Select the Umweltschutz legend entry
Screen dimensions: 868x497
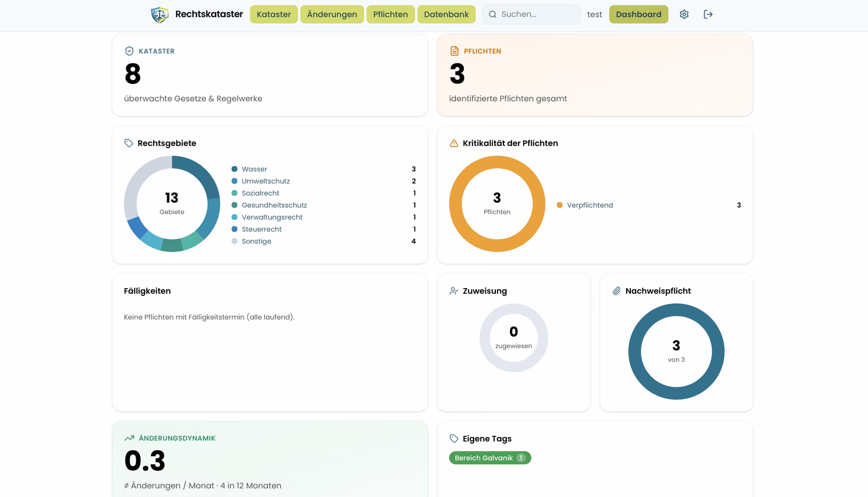(x=324, y=181)
